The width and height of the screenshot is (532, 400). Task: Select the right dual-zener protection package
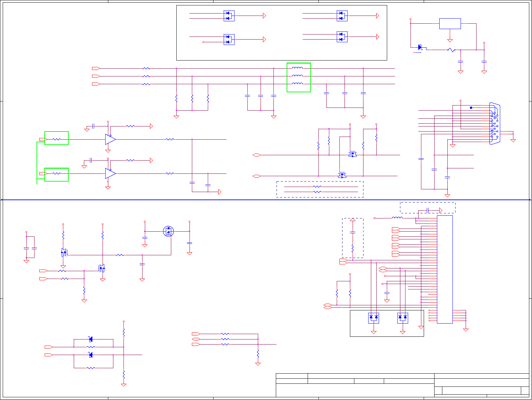click(x=403, y=318)
